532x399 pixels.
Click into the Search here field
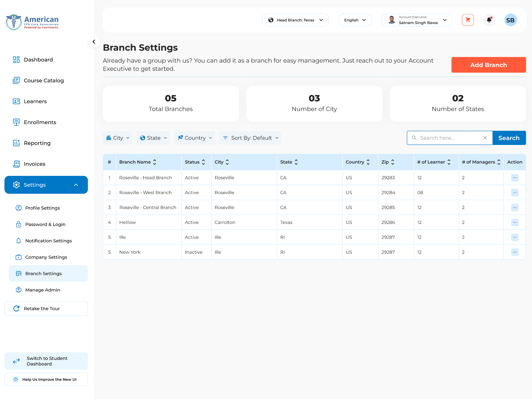coord(449,138)
